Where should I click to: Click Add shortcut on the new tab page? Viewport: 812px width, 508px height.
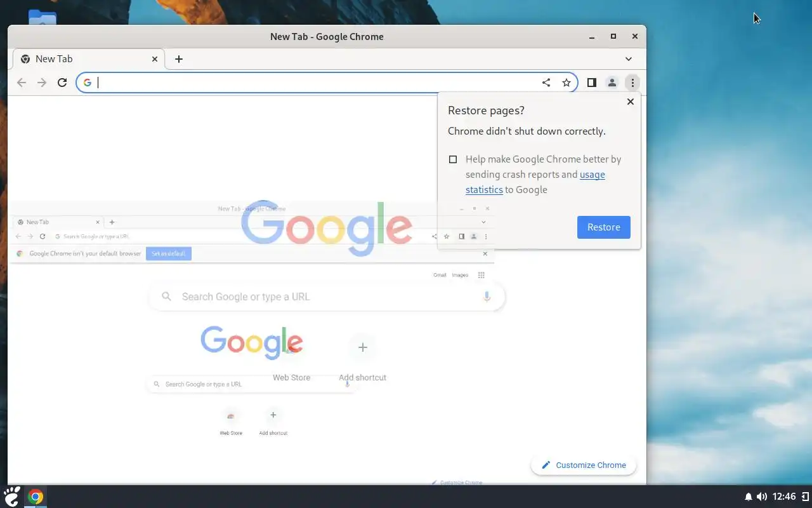363,359
